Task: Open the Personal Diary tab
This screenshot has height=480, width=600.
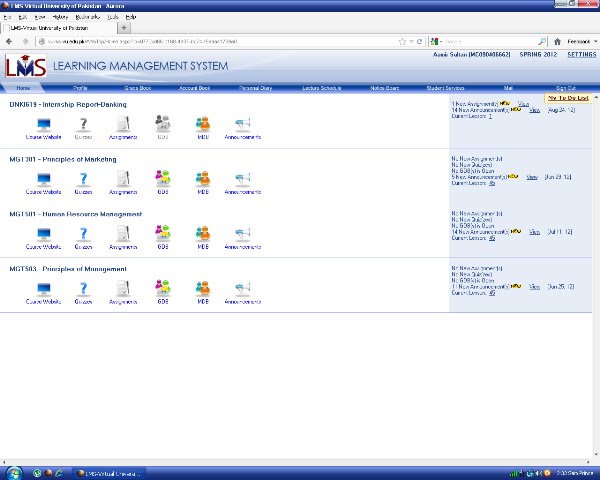Action: [255, 88]
